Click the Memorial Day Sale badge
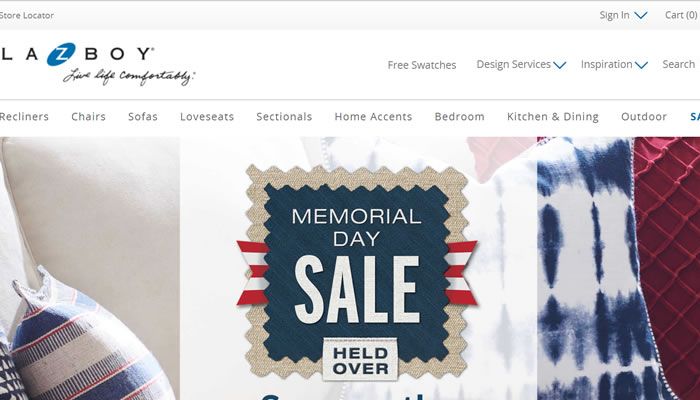700x400 pixels. pos(357,272)
